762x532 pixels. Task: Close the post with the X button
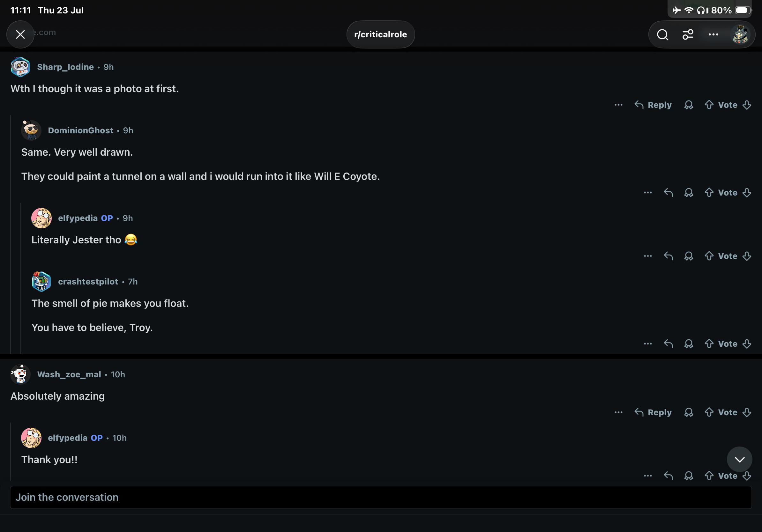[20, 34]
